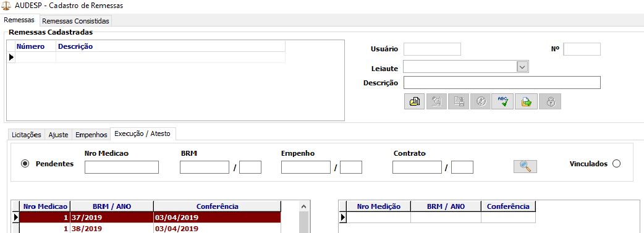The height and width of the screenshot is (233, 644).
Task: Click the BRM number field
Action: point(205,167)
